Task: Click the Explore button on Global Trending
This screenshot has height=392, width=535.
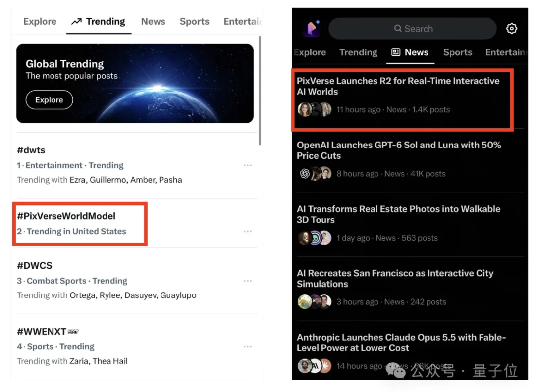Action: click(x=49, y=100)
